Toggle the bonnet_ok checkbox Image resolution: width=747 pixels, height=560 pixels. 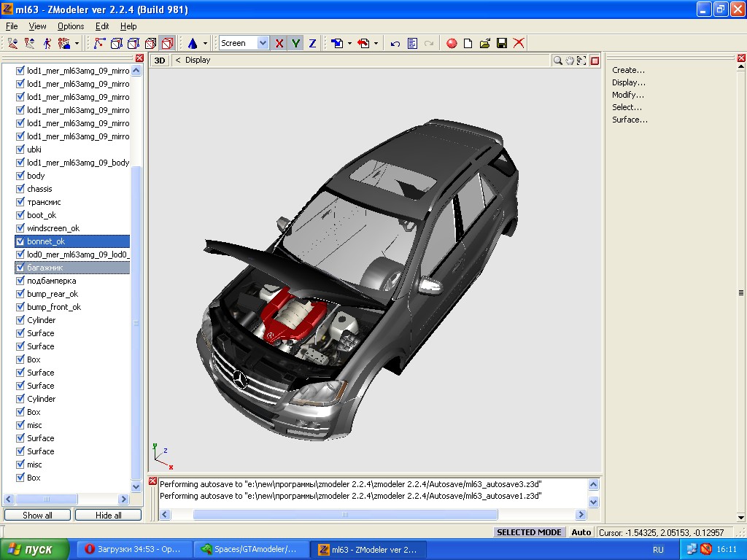coord(20,241)
